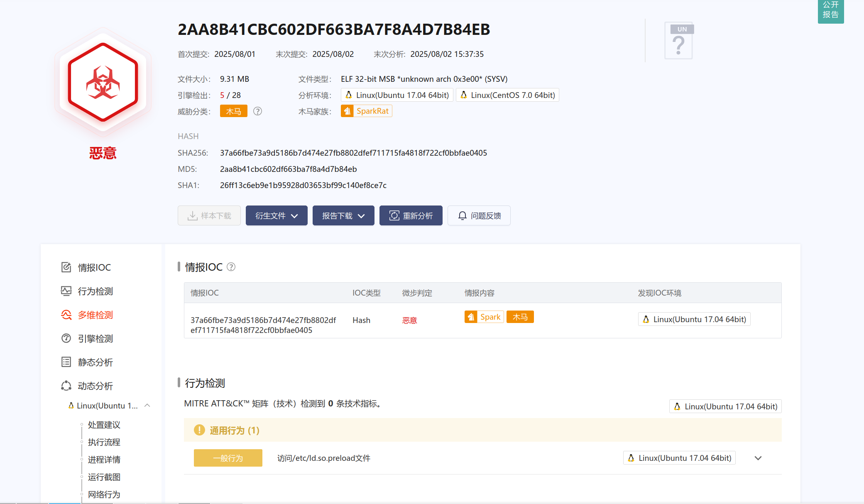This screenshot has height=504, width=864.
Task: Click the 情报IOC sidebar icon
Action: tap(66, 267)
